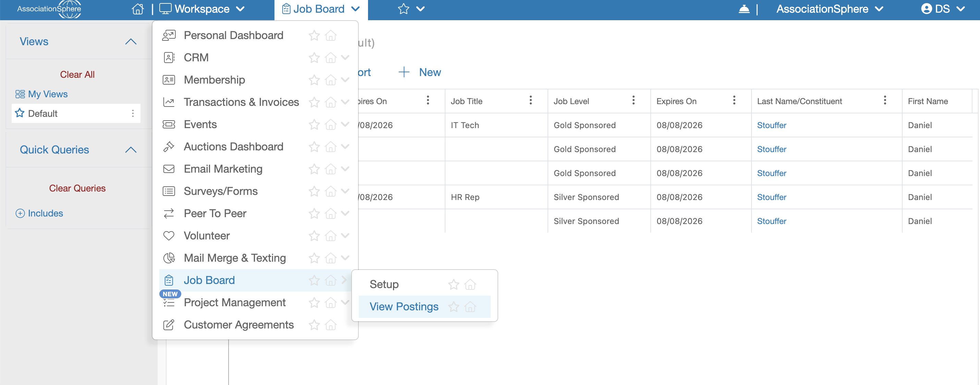Open the Workspace menu

[x=201, y=9]
